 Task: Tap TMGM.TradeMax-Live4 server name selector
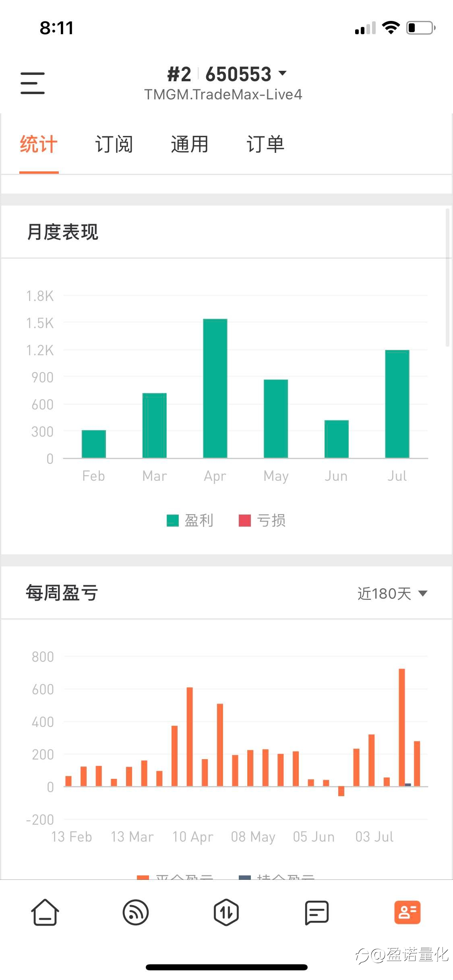223,95
